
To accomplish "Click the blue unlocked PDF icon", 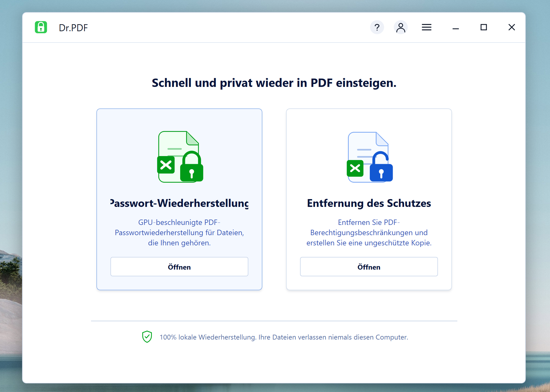I will click(370, 157).
